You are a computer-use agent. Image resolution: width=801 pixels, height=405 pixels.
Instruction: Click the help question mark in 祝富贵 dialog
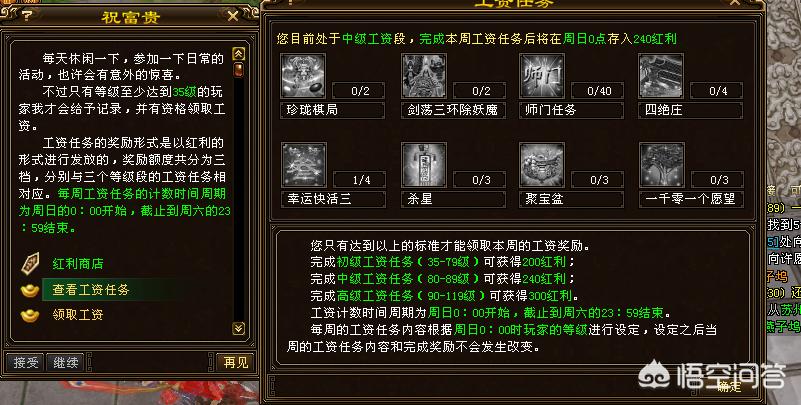(x=27, y=16)
